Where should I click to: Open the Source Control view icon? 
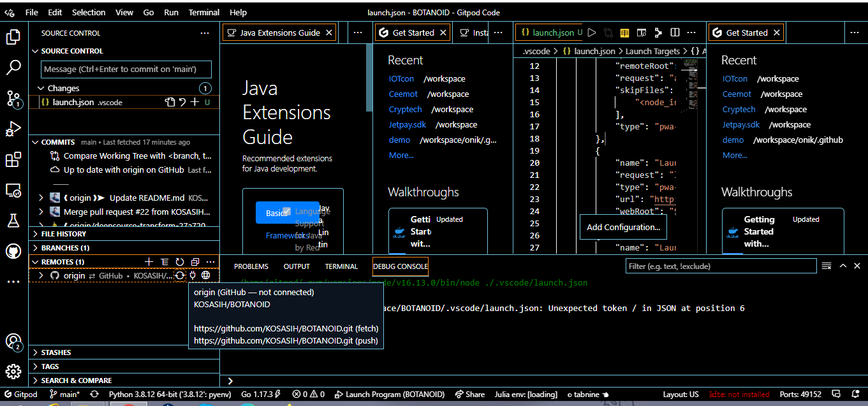click(x=13, y=98)
